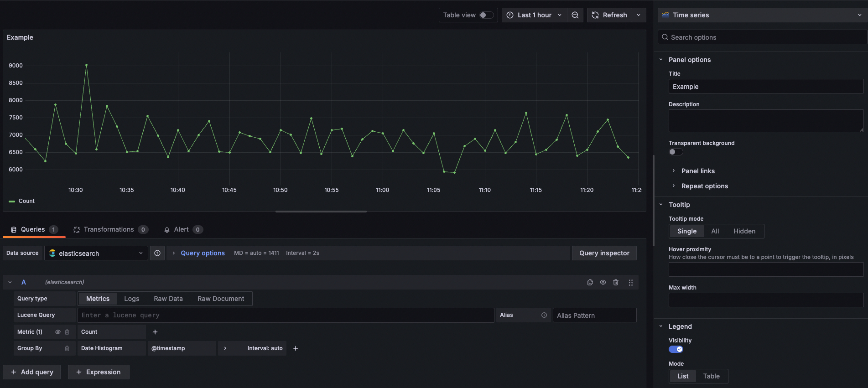Delete query A with the trash icon
This screenshot has height=388, width=868.
pos(616,282)
